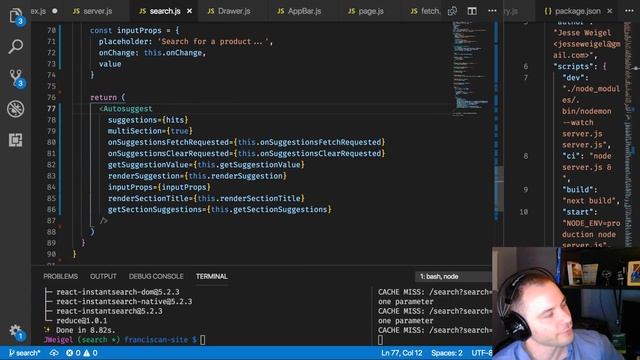Image resolution: width=640 pixels, height=360 pixels.
Task: Open the More Actions ellipsis for right editor
Action: 629,11
